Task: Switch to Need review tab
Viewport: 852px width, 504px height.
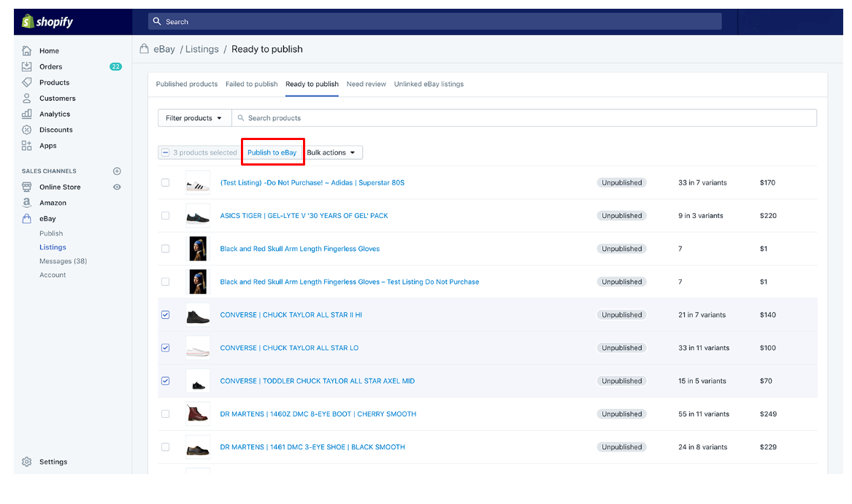Action: [x=366, y=84]
